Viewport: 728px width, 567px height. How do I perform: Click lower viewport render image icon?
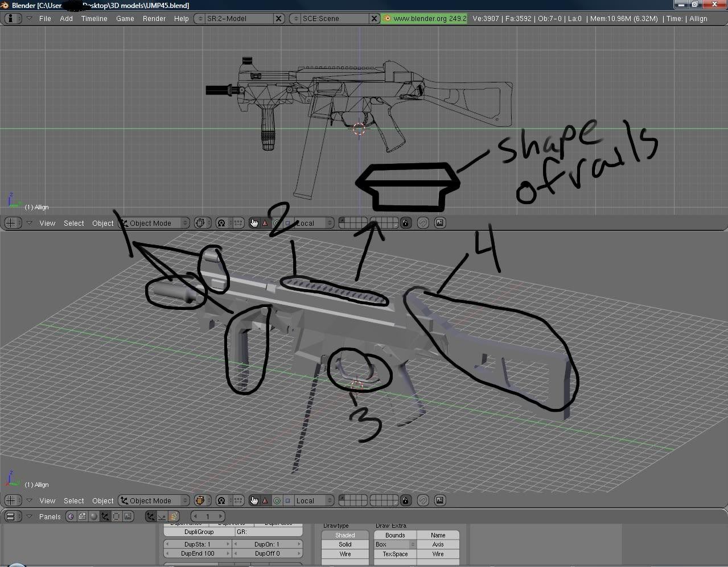coord(440,500)
